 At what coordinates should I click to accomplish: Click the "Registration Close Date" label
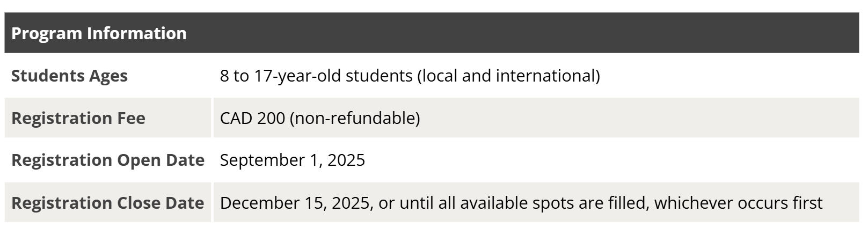[107, 203]
